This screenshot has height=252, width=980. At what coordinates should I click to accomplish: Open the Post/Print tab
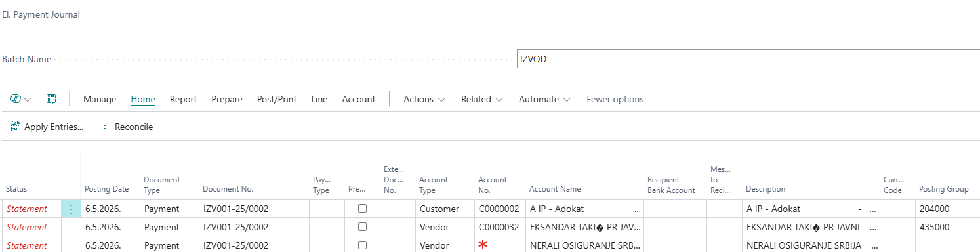(277, 99)
